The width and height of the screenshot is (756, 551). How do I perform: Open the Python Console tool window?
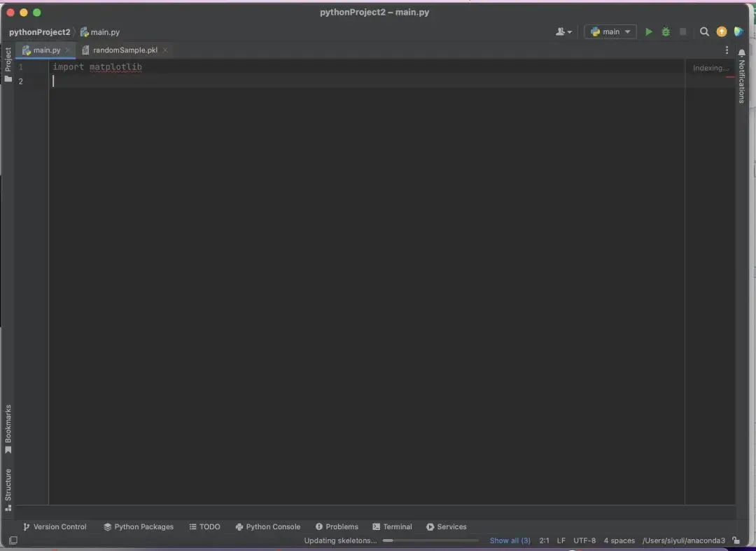267,526
